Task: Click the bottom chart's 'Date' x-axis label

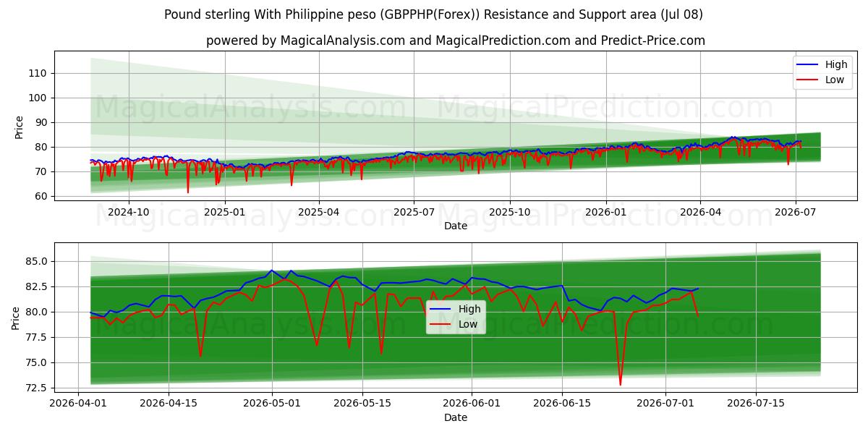Action: tap(456, 417)
